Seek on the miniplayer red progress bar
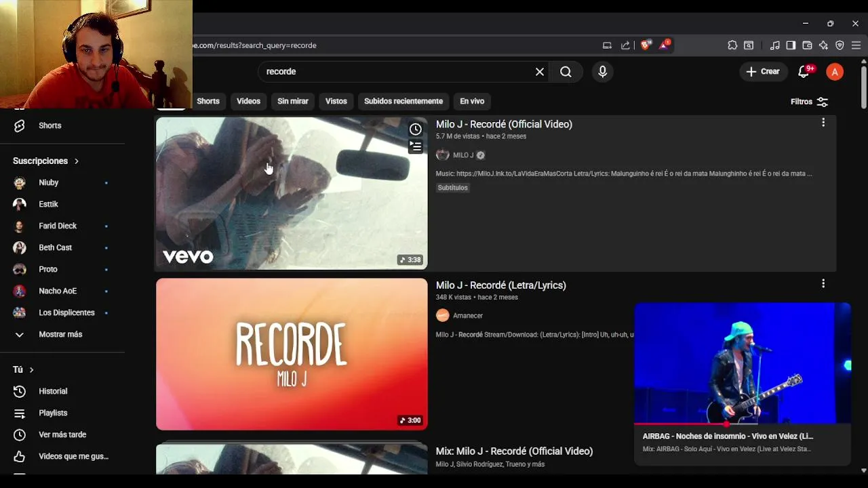Image resolution: width=868 pixels, height=488 pixels. 742,424
